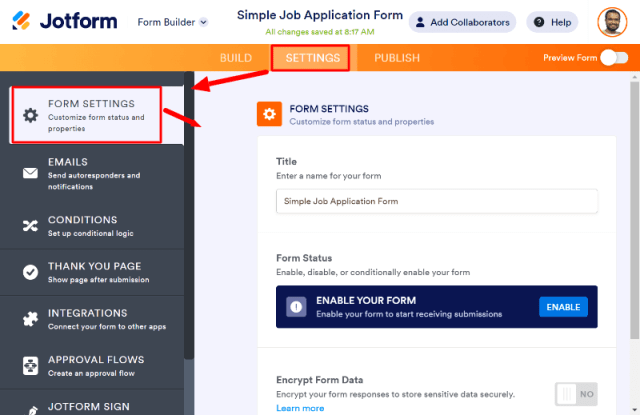Click the "Form Builder" label

(166, 22)
